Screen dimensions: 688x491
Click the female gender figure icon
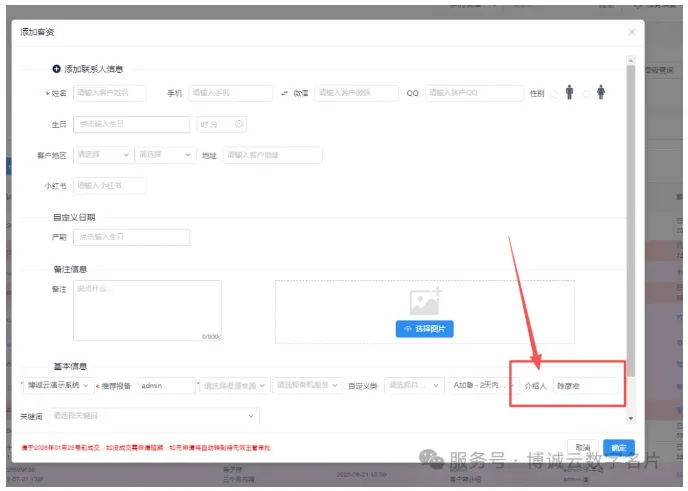(x=601, y=93)
